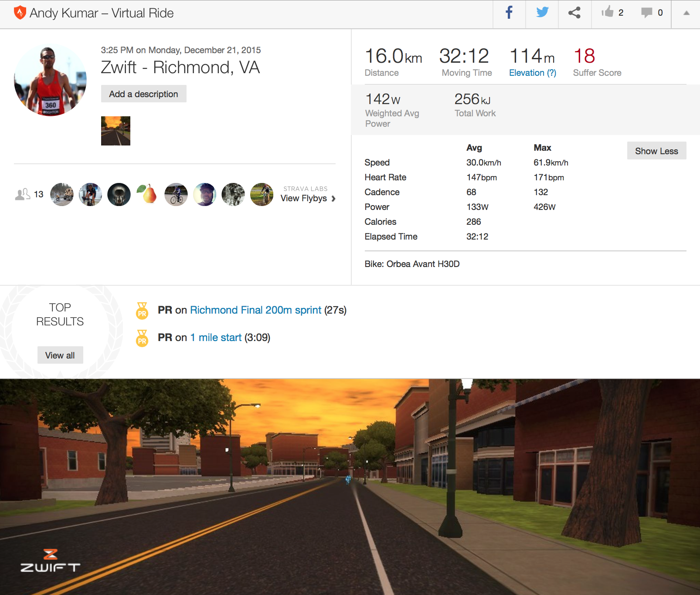Open Andy Kumar's runner profile photo

50,80
